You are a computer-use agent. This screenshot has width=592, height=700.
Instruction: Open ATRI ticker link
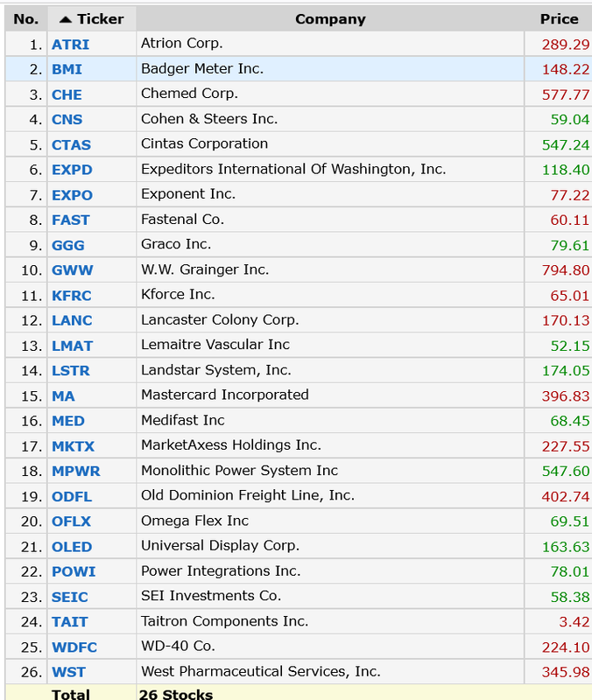70,45
